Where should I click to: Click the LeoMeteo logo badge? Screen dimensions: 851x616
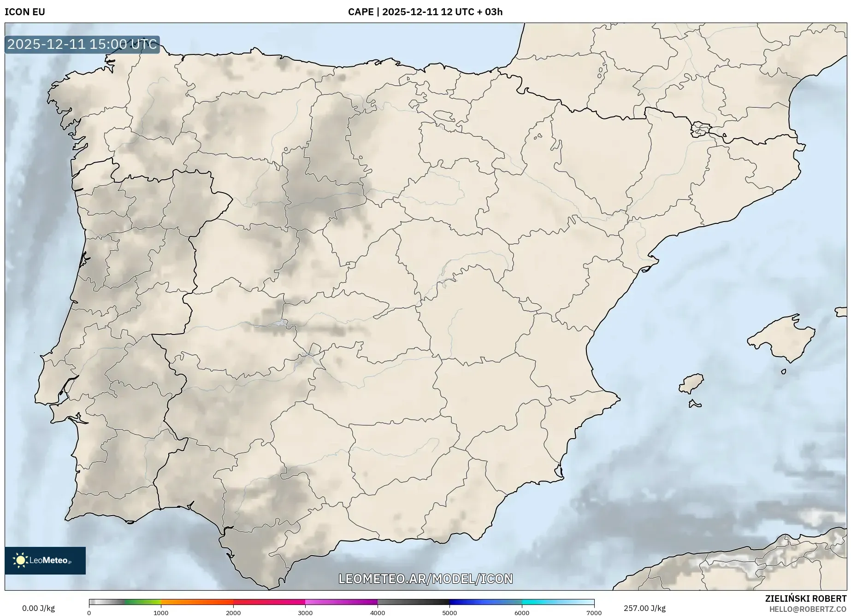point(45,560)
